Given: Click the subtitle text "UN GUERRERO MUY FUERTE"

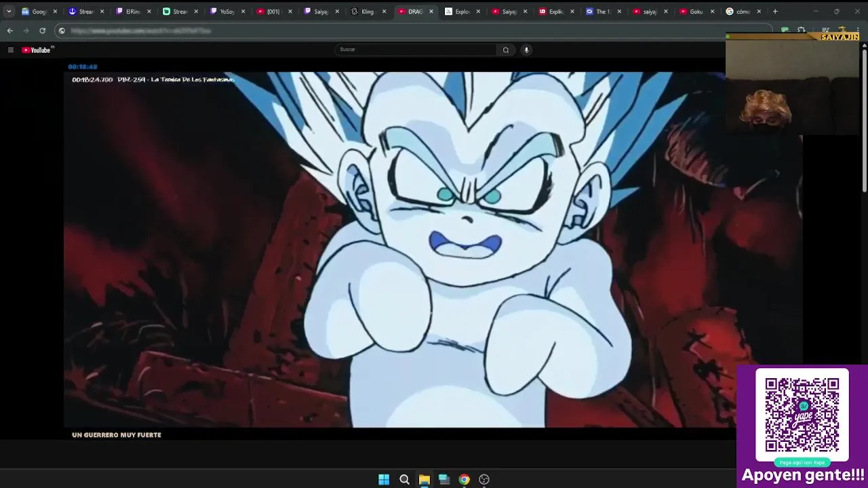Looking at the screenshot, I should pyautogui.click(x=117, y=435).
